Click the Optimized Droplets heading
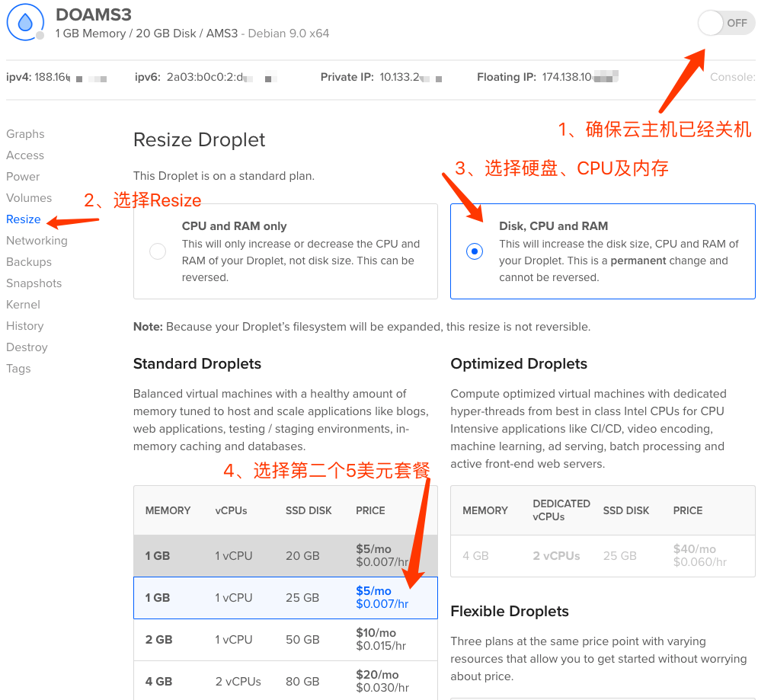 [x=519, y=364]
